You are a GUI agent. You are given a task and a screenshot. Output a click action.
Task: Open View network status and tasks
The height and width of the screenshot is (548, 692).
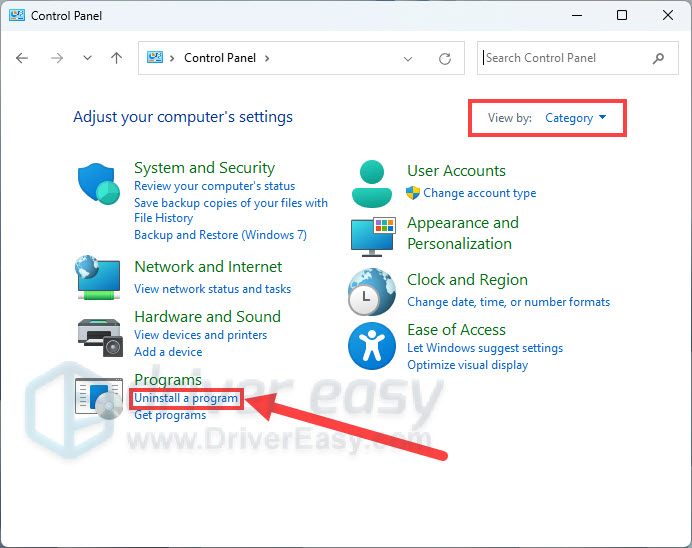pyautogui.click(x=212, y=289)
